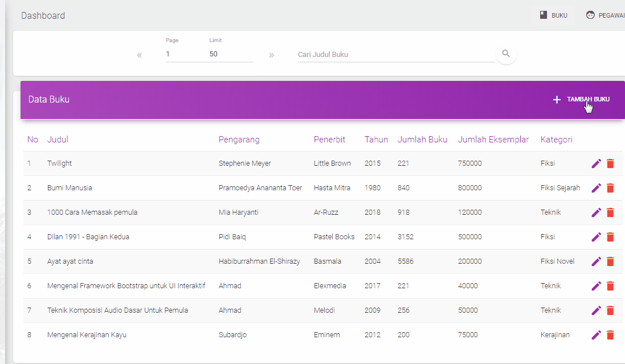The height and width of the screenshot is (364, 625).
Task: Select the edit pencil for Twilight
Action: (x=596, y=163)
